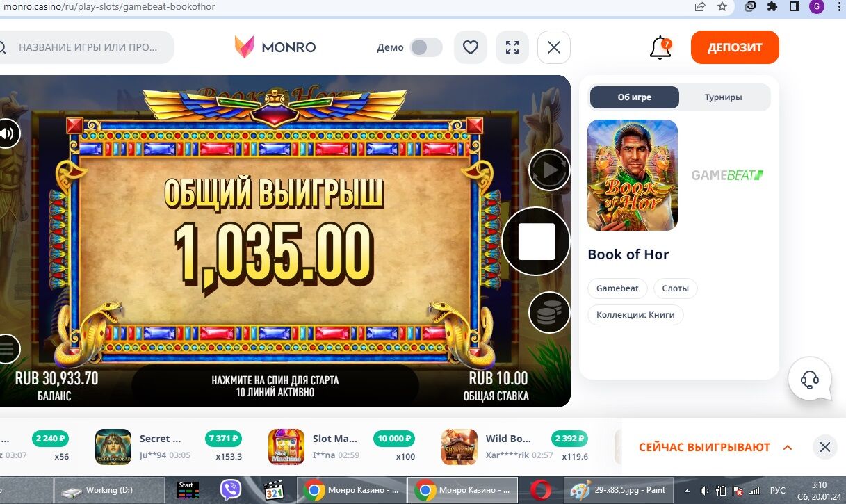
Task: Open live support headset chat
Action: (x=810, y=379)
